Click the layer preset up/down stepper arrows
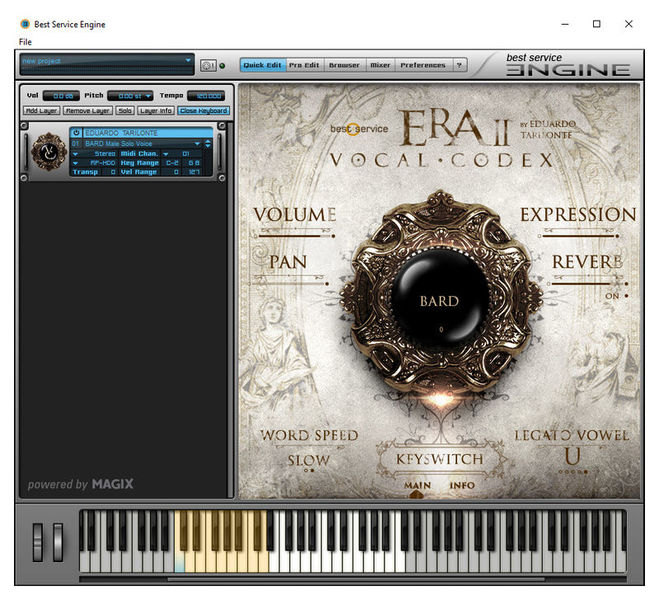The image size is (659, 600). (208, 144)
